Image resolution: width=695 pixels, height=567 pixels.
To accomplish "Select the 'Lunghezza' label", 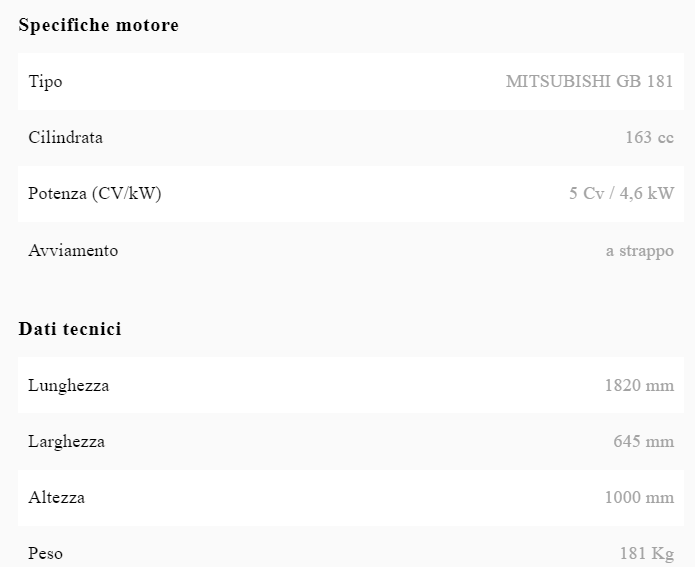I will [x=68, y=385].
